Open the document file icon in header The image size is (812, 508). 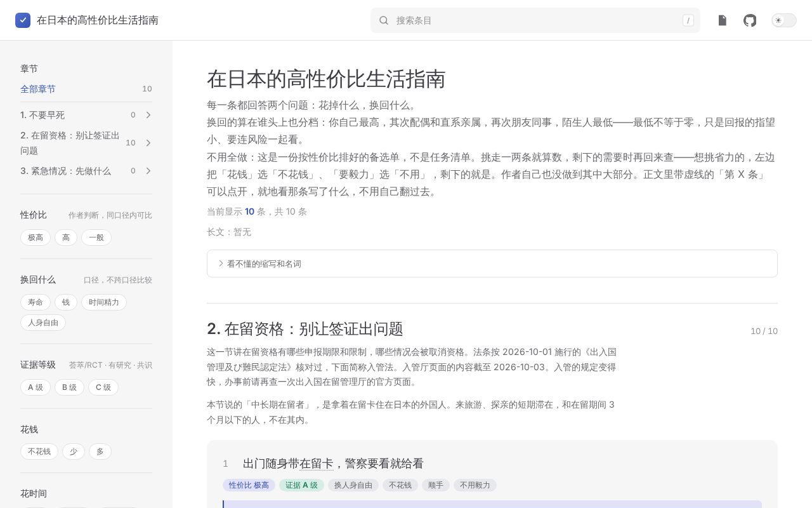pos(722,20)
